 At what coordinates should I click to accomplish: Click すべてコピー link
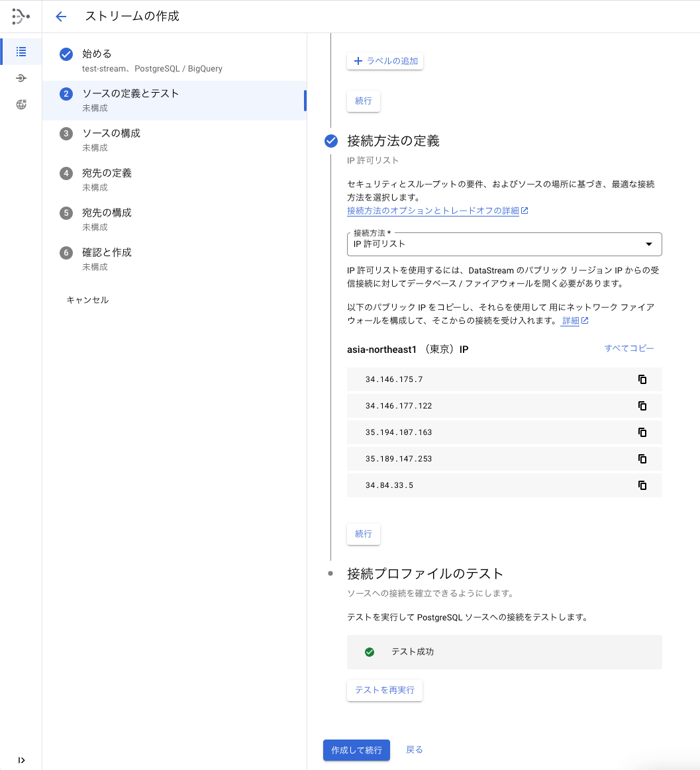click(629, 348)
